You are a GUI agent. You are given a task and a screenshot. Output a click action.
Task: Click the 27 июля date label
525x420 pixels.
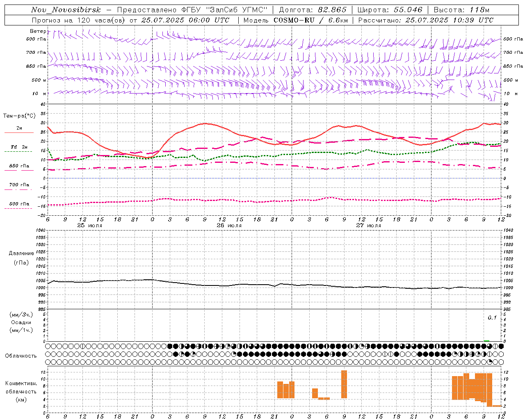click(369, 226)
